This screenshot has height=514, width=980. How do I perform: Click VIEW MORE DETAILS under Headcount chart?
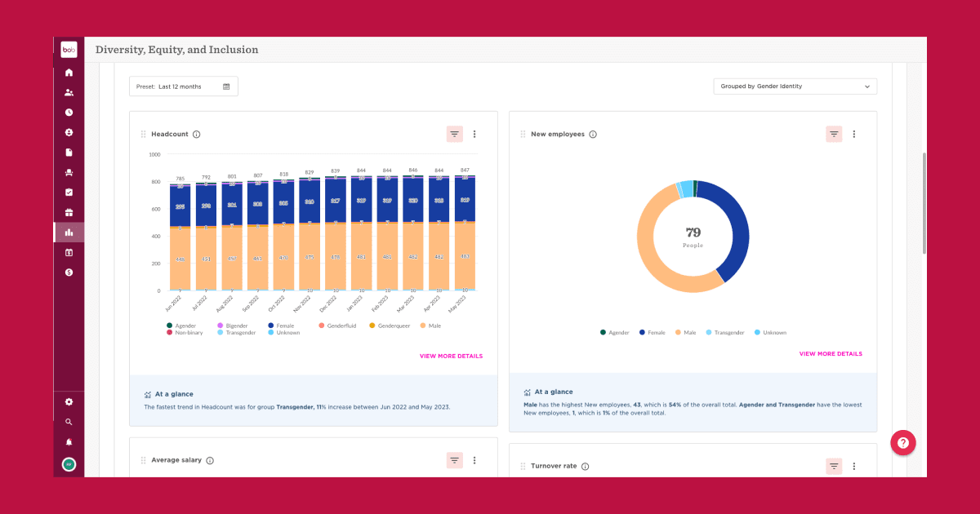tap(451, 356)
